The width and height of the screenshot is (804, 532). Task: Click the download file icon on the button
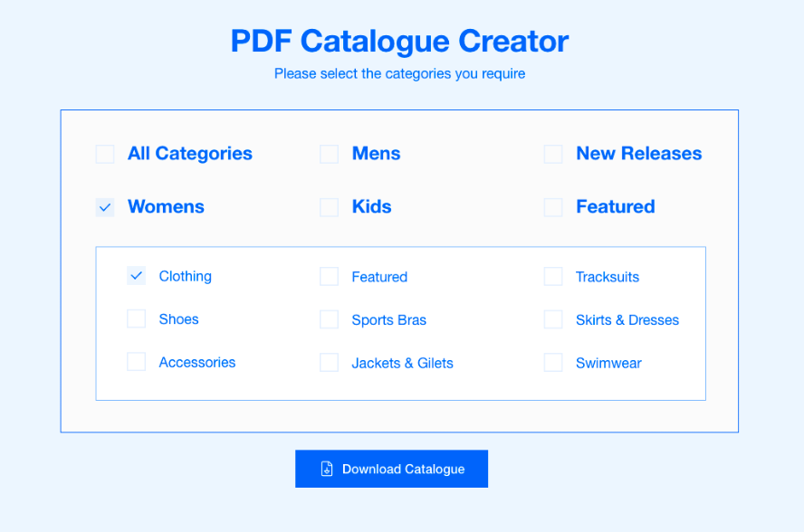pos(327,469)
